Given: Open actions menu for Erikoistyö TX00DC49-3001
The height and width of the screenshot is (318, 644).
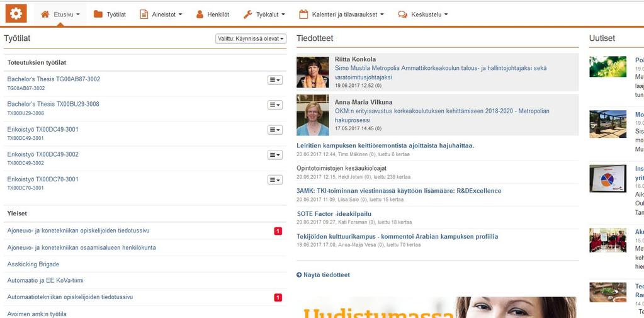Looking at the screenshot, I should (x=274, y=130).
